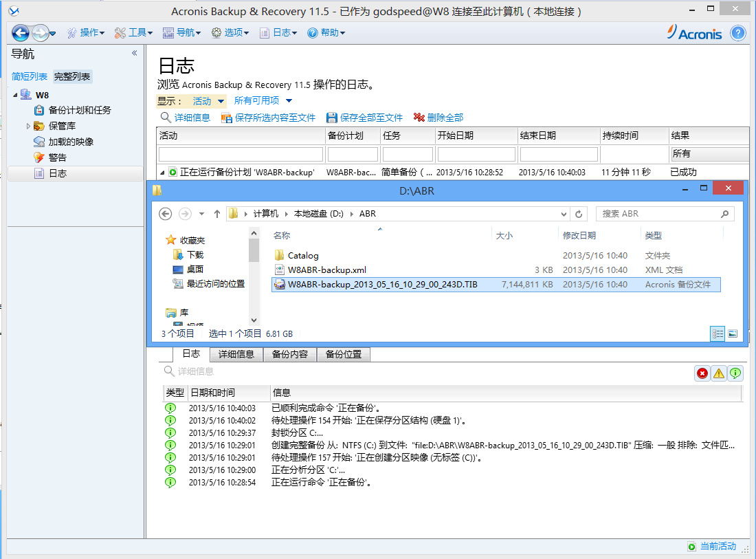This screenshot has height=559, width=756.
Task: Click the info icon on the 10:40:03 log entry
Action: tap(170, 408)
